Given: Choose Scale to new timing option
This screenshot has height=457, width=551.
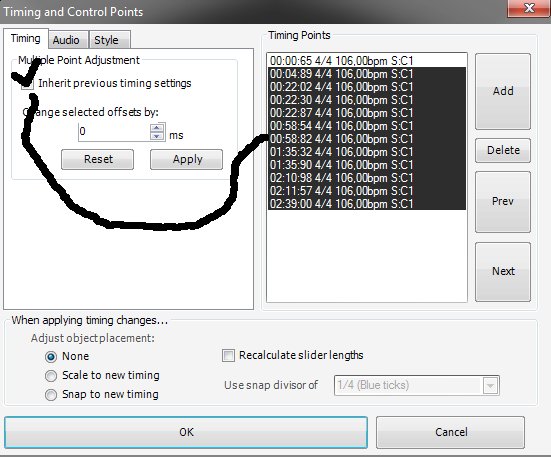Looking at the screenshot, I should click(x=51, y=376).
